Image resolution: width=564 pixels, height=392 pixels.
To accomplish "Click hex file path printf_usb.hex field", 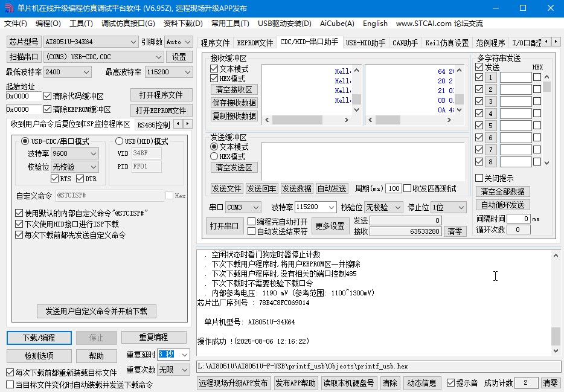I will [378, 366].
